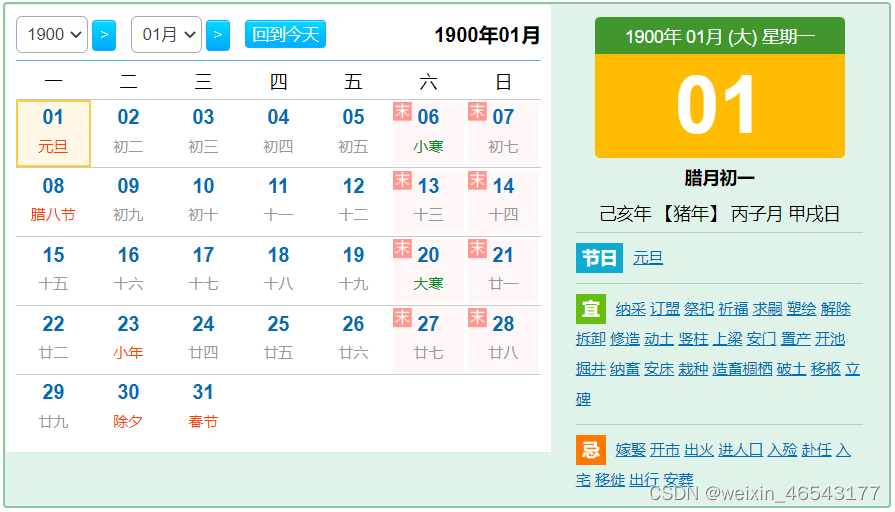This screenshot has height=512, width=895.
Task: Select date 14 十四
Action: pyautogui.click(x=503, y=202)
